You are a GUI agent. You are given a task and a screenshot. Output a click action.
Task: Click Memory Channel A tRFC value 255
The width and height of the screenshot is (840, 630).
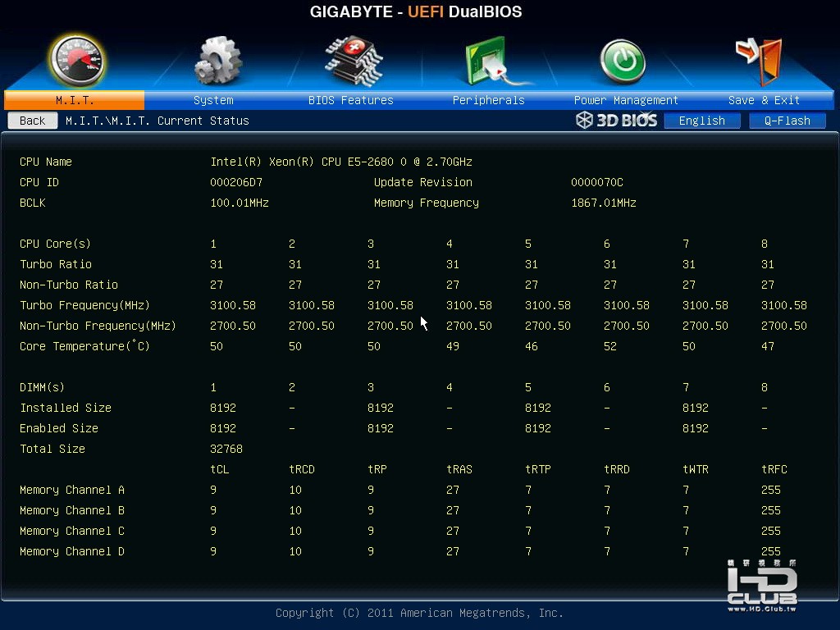point(771,491)
